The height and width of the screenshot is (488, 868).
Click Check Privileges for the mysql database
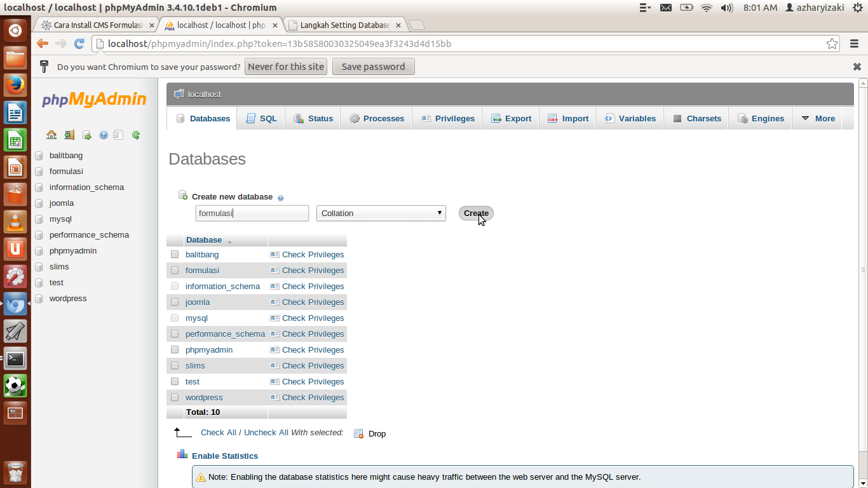pyautogui.click(x=313, y=318)
